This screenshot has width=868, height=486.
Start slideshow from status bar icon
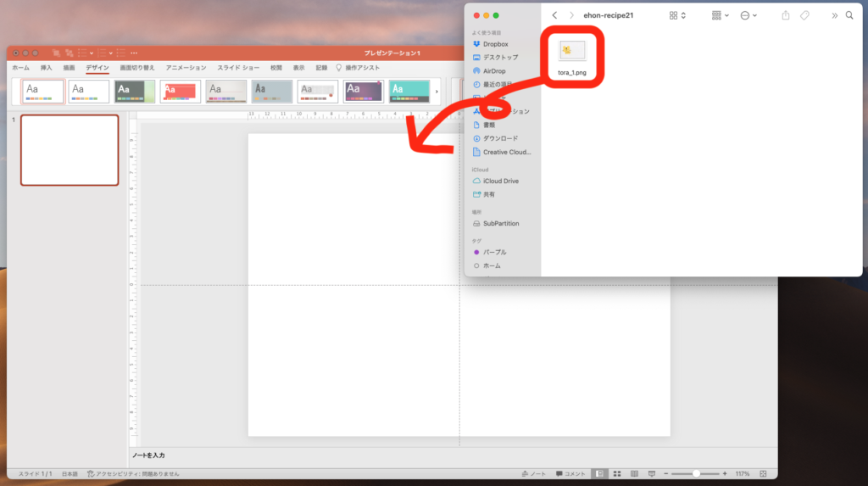click(651, 473)
